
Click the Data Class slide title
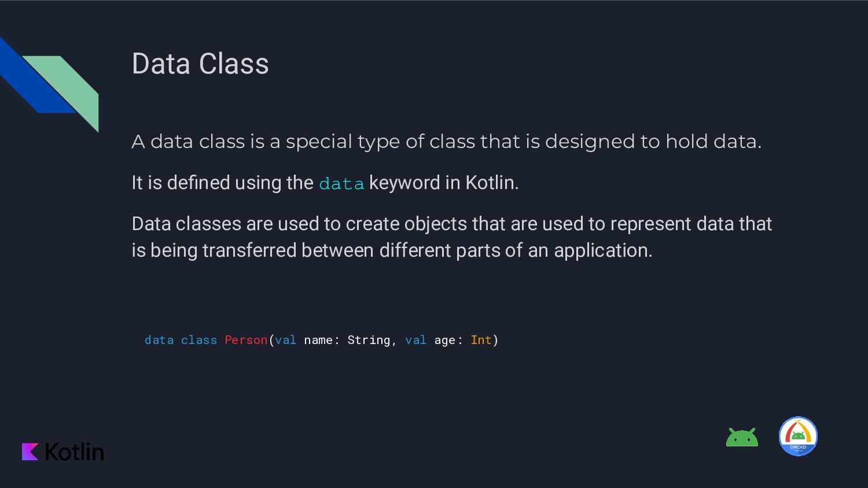point(200,64)
